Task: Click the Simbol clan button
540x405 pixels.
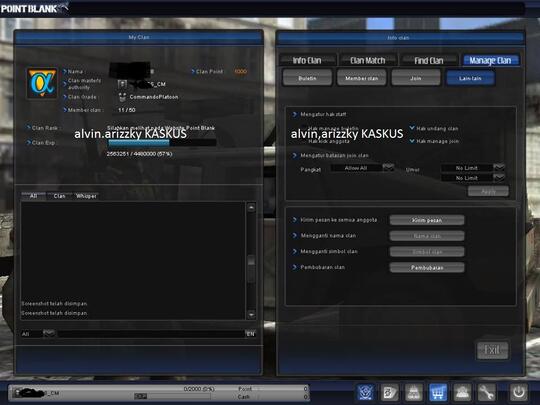Action: click(x=427, y=252)
